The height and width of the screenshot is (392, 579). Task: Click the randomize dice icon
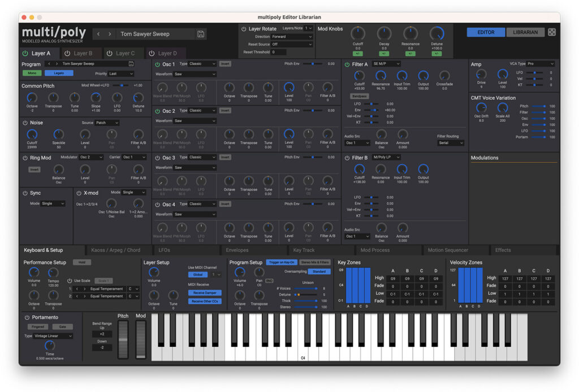click(x=552, y=32)
